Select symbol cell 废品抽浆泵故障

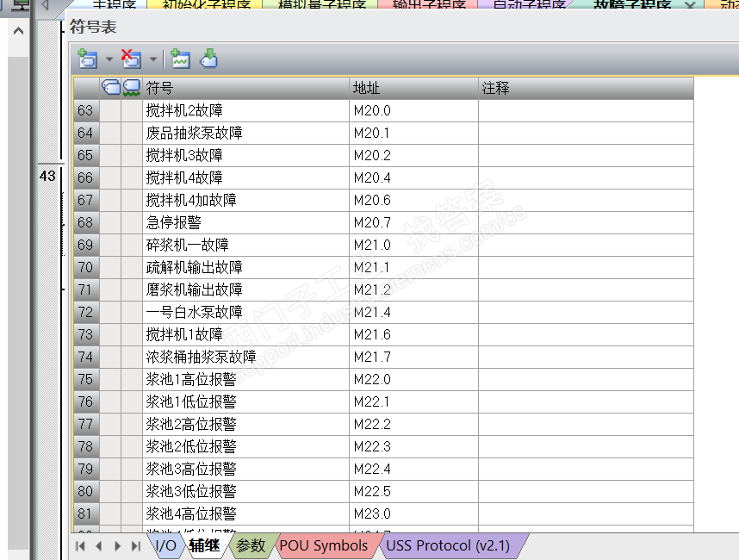point(246,133)
